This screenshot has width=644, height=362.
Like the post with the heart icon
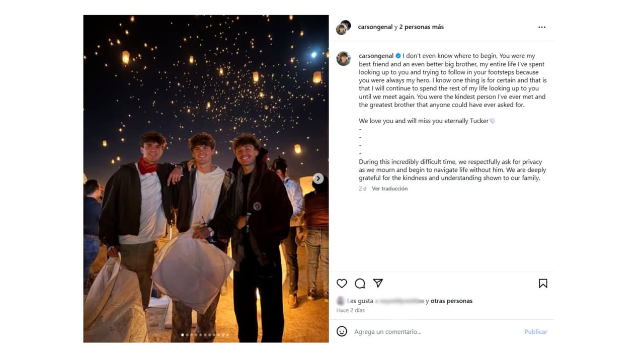[x=342, y=284]
